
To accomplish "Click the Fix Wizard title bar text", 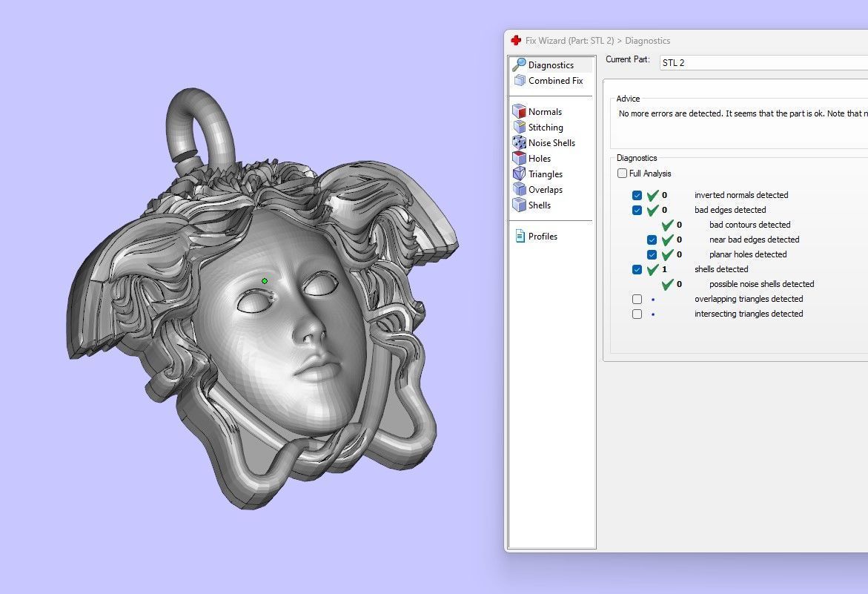I will click(598, 40).
